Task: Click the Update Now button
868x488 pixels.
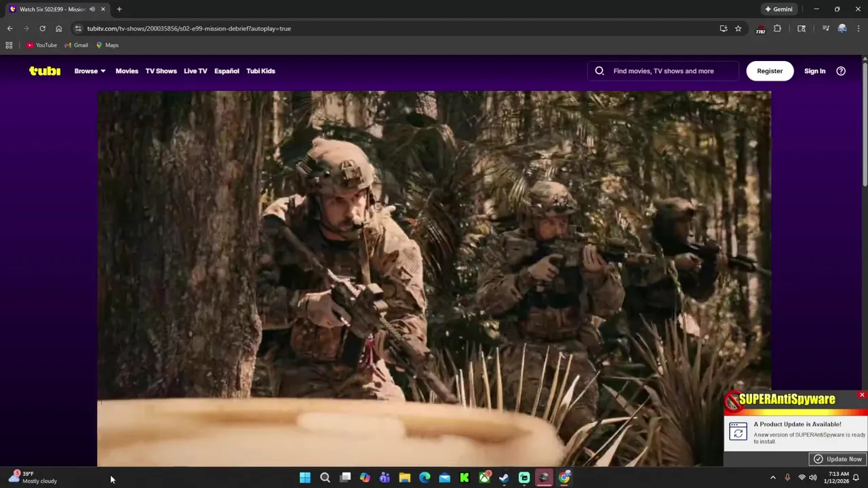Action: [838, 459]
